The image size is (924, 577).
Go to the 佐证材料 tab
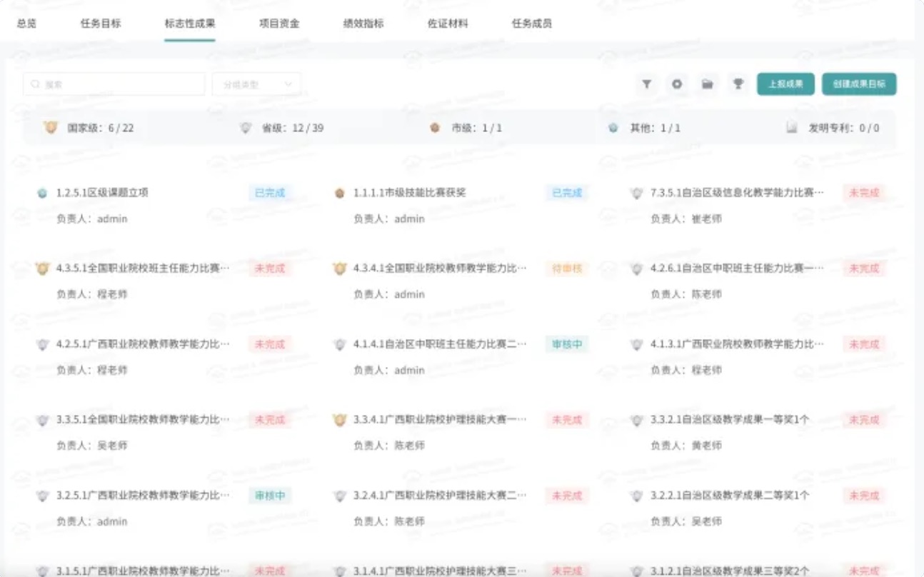[448, 24]
